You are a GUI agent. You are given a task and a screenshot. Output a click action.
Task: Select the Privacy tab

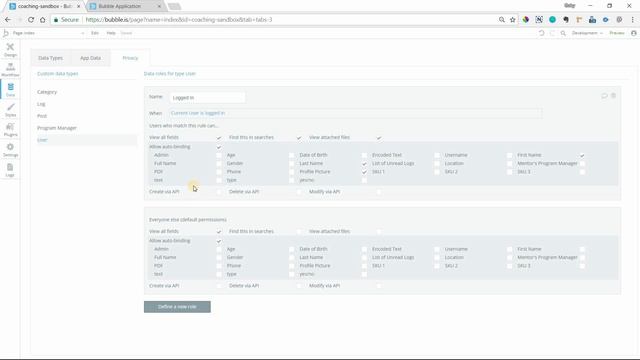[130, 58]
